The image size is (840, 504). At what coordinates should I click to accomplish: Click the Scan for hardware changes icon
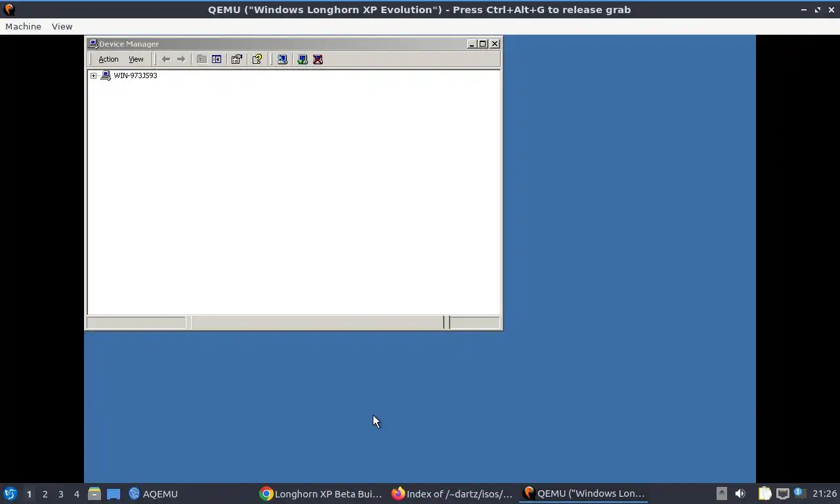[x=282, y=59]
